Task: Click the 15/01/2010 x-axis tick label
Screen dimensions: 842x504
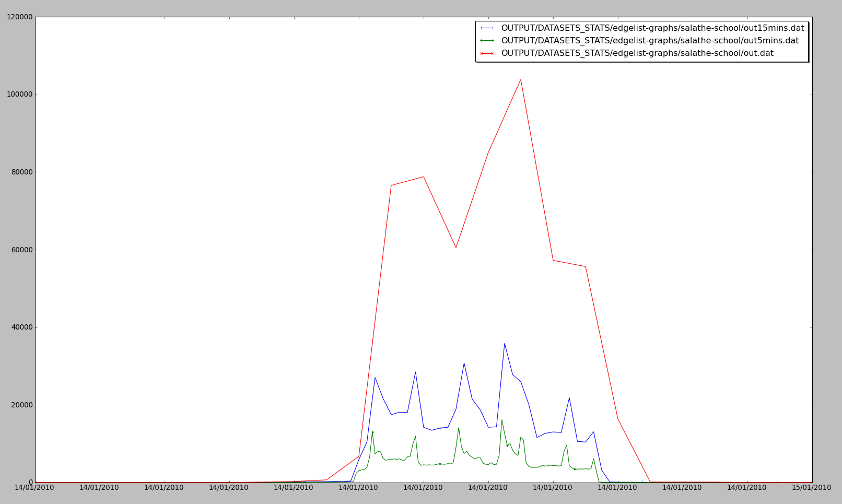Action: tap(811, 488)
